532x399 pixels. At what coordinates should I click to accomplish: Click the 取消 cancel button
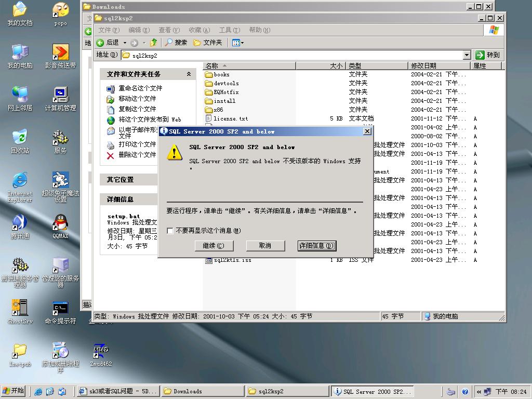tap(265, 246)
